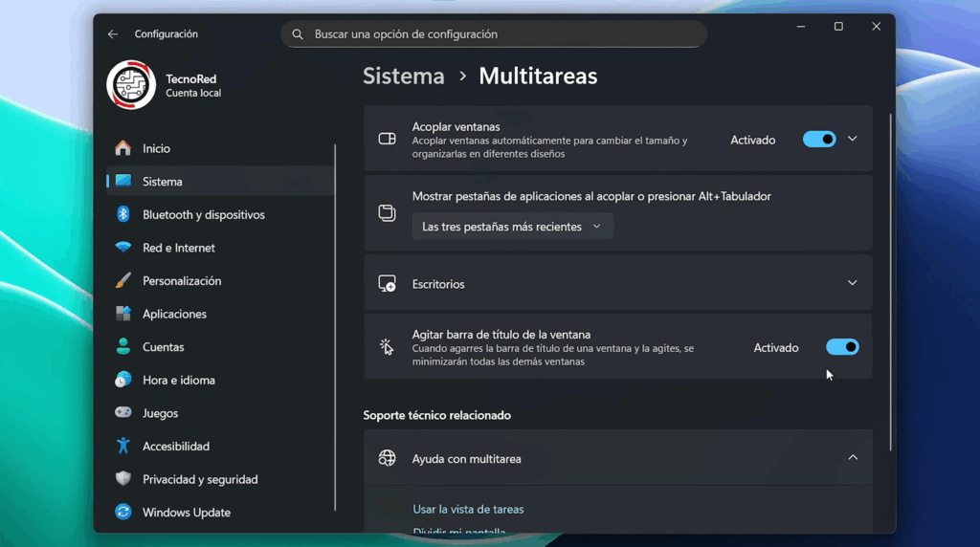Click the Juegos controller icon
Image resolution: width=980 pixels, height=547 pixels.
tap(123, 413)
